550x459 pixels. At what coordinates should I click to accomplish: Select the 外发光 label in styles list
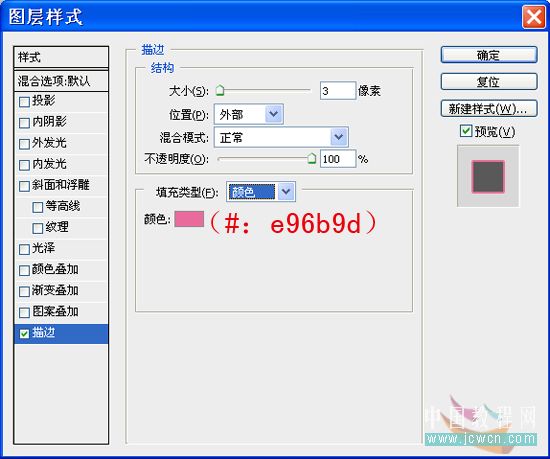49,143
